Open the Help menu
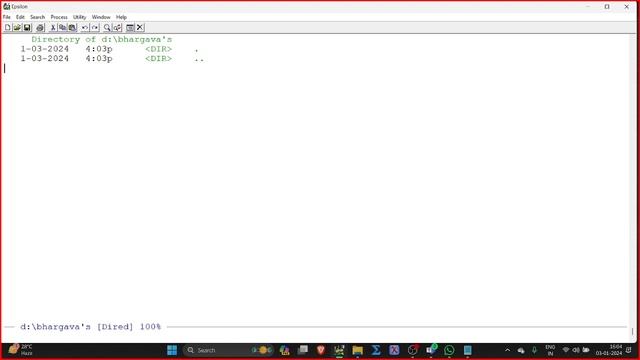640x360 pixels. click(x=121, y=17)
